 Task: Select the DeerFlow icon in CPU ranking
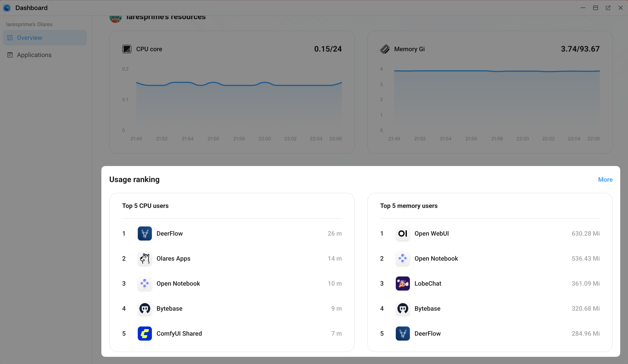(145, 233)
